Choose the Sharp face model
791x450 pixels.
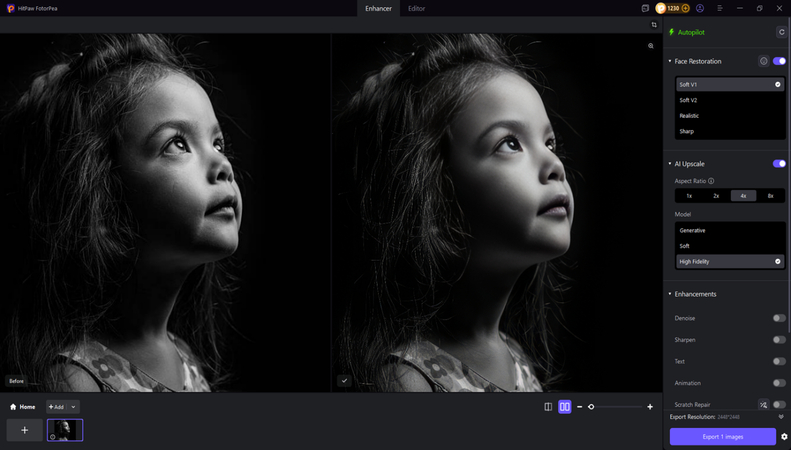730,131
